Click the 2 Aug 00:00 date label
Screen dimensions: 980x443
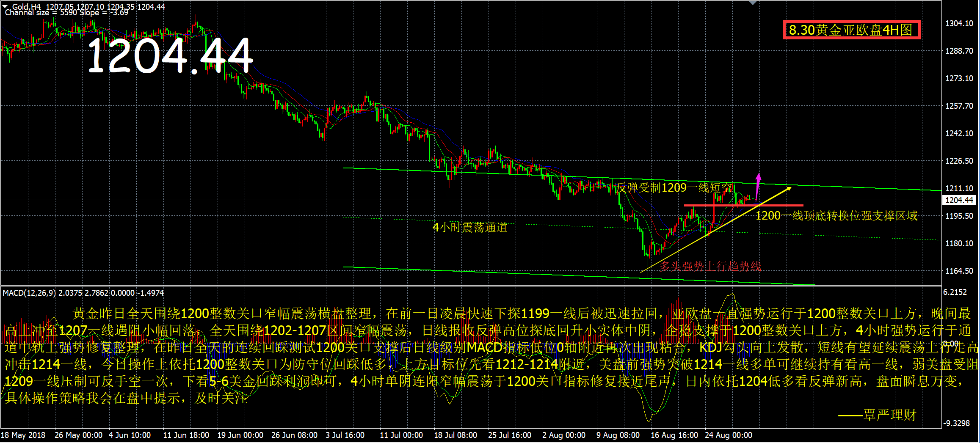point(564,435)
